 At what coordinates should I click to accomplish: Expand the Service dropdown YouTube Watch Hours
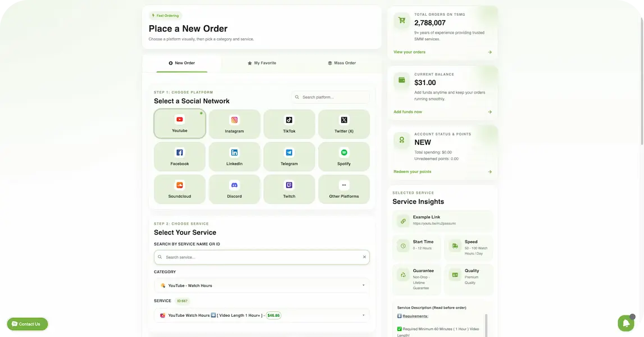click(x=262, y=315)
